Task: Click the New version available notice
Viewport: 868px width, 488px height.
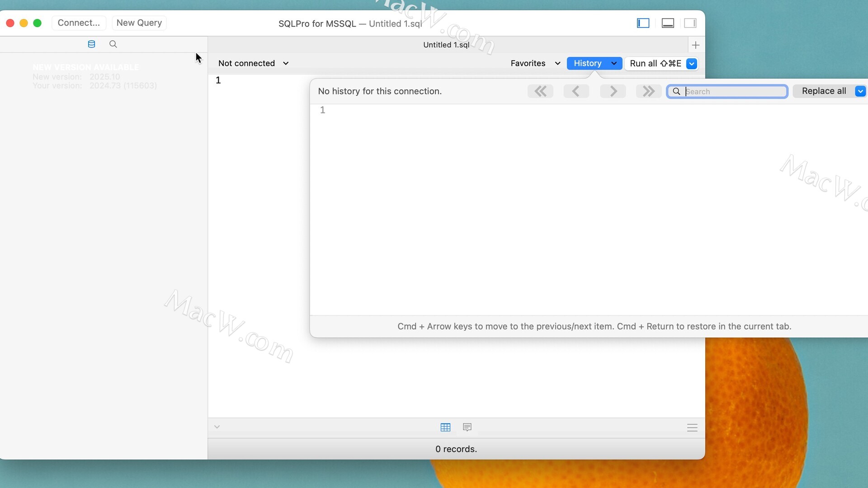Action: (x=94, y=76)
